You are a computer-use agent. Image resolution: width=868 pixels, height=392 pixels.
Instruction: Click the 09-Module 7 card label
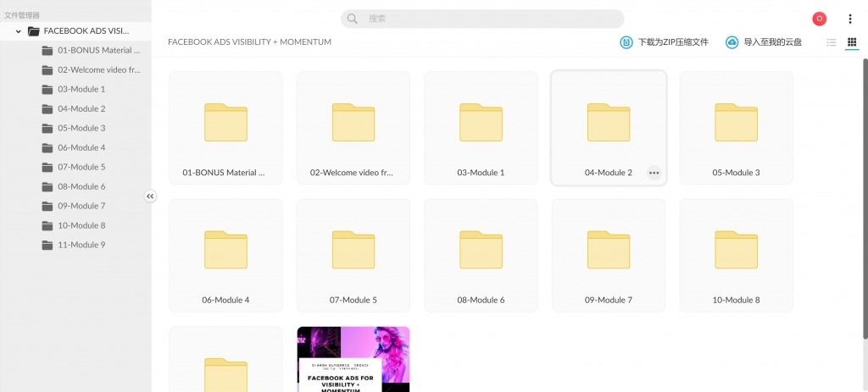(x=609, y=301)
